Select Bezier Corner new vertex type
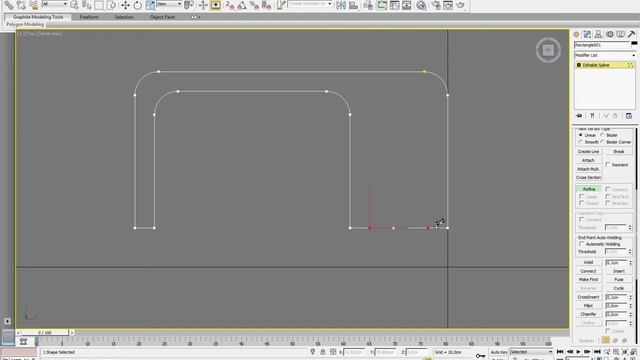 [x=602, y=142]
